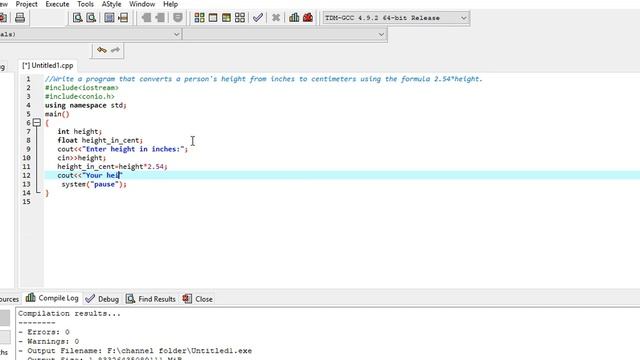Click the main() line
The height and width of the screenshot is (360, 640).
tap(57, 114)
